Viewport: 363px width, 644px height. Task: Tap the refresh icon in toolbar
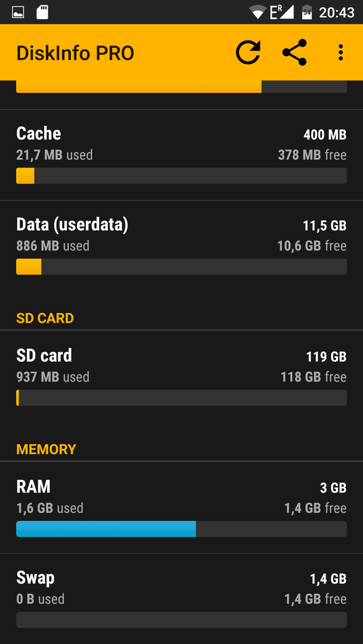tap(248, 52)
